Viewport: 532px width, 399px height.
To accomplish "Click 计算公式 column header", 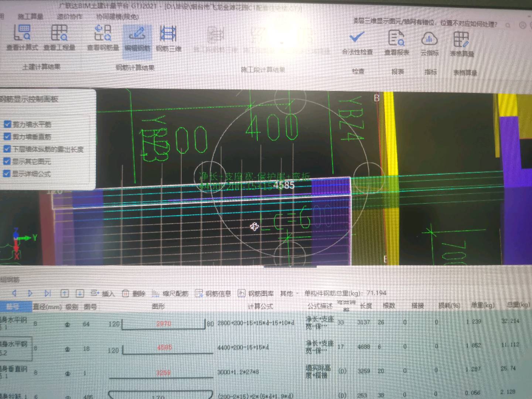I will click(260, 306).
